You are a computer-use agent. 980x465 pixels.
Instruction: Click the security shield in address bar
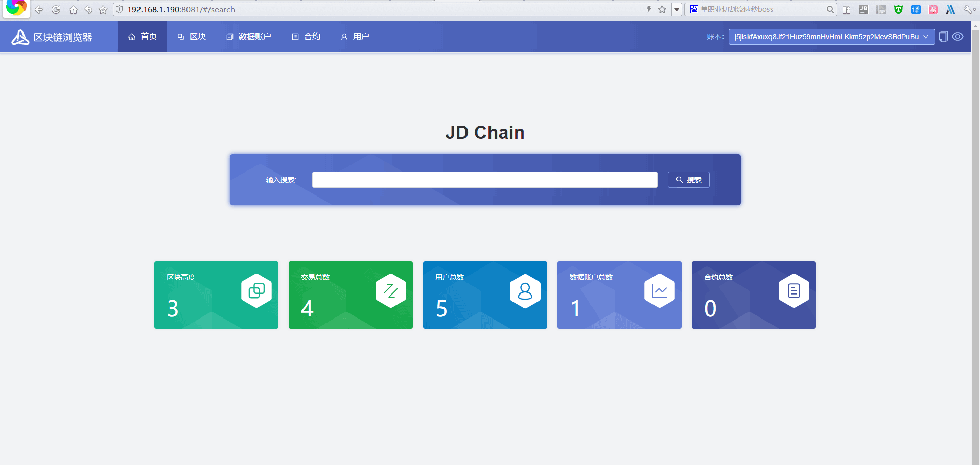click(x=119, y=9)
